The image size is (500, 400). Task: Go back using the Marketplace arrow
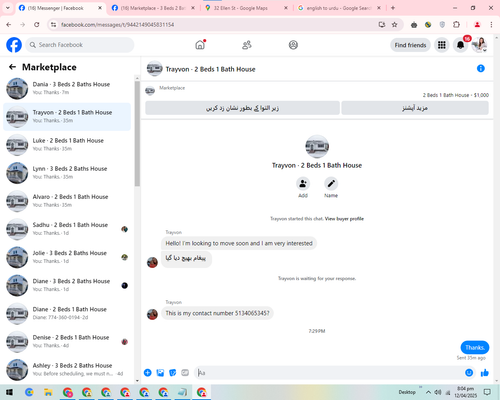13,67
